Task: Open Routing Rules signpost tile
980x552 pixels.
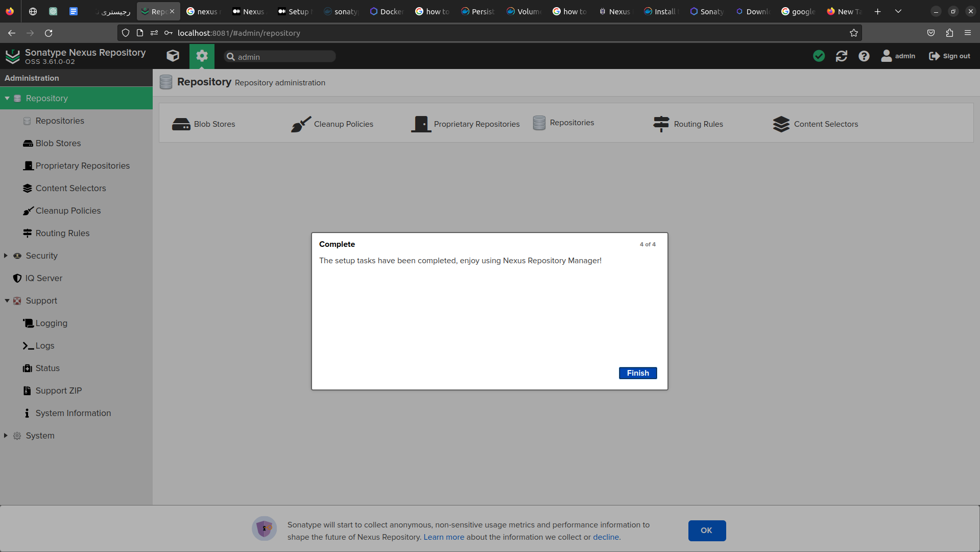Action: point(688,124)
